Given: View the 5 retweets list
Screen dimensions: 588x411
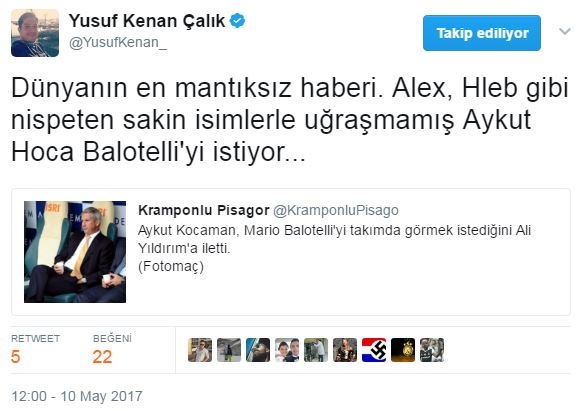Looking at the screenshot, I should [35, 349].
